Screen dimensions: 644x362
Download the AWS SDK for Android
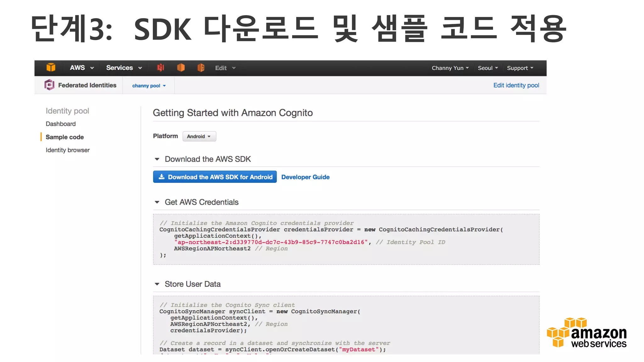pyautogui.click(x=215, y=177)
